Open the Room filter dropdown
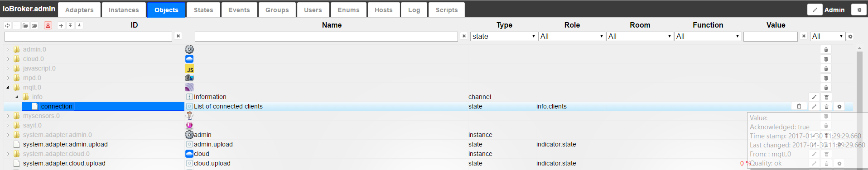 640,36
